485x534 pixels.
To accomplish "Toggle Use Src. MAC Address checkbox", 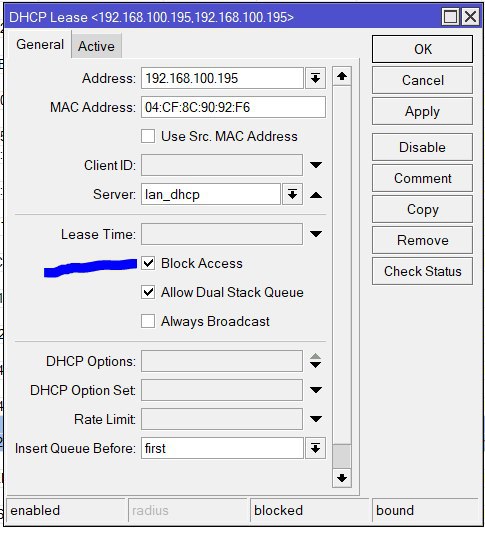I will 148,136.
